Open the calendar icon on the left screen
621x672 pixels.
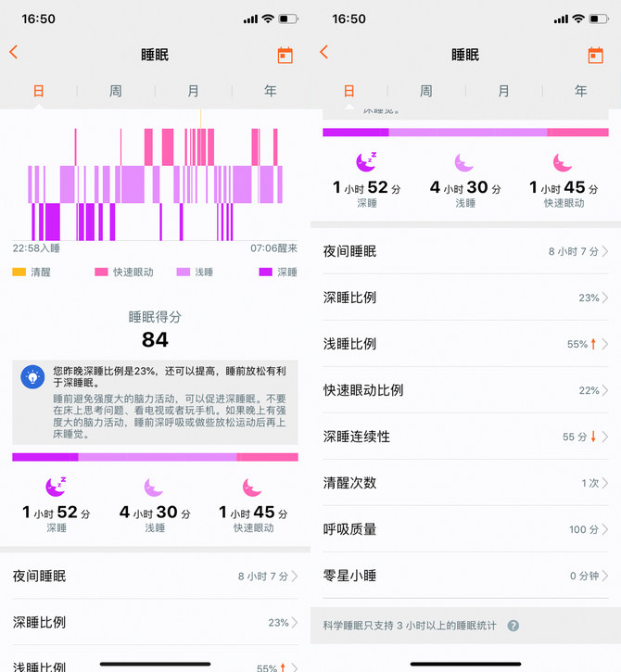(x=285, y=55)
